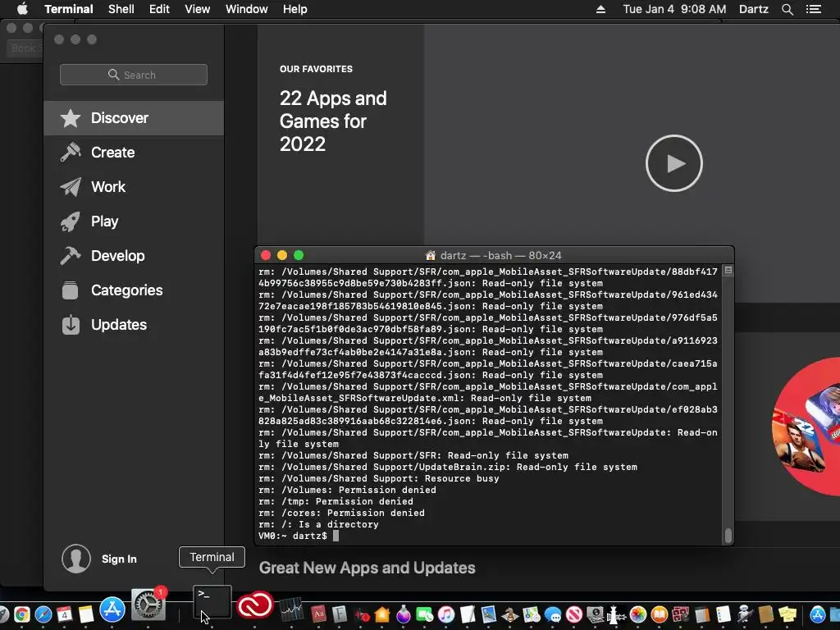
Task: Open Music from the Dock
Action: 445,614
